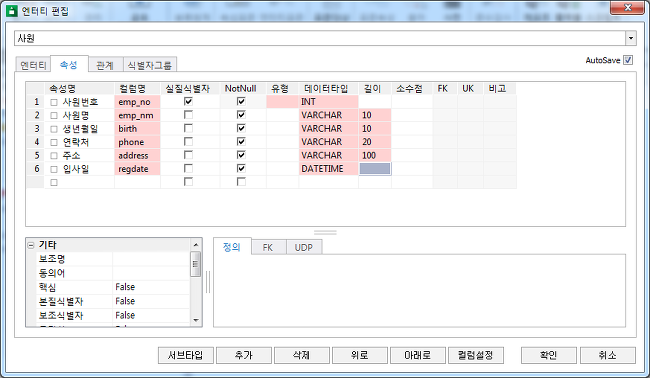
Task: Select the length 20 cell
Action: point(375,142)
